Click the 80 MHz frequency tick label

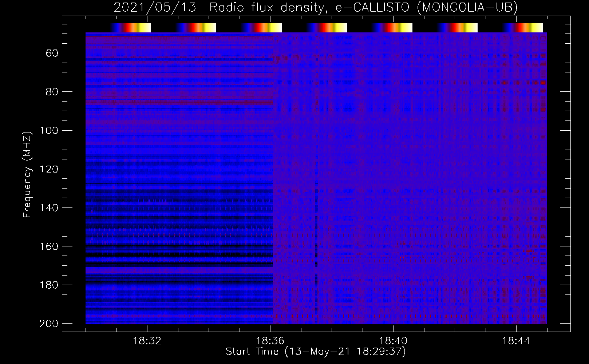point(52,92)
